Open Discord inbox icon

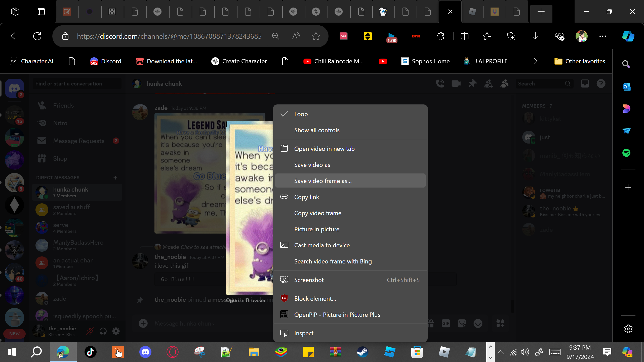[585, 84]
